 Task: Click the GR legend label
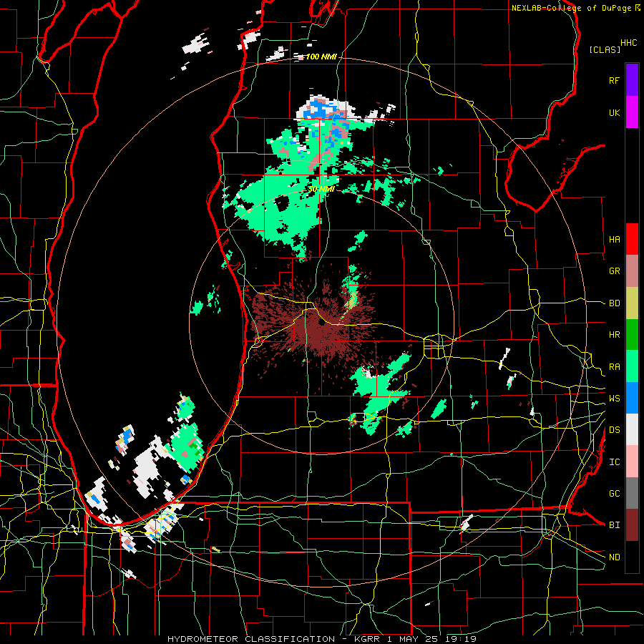pyautogui.click(x=614, y=271)
